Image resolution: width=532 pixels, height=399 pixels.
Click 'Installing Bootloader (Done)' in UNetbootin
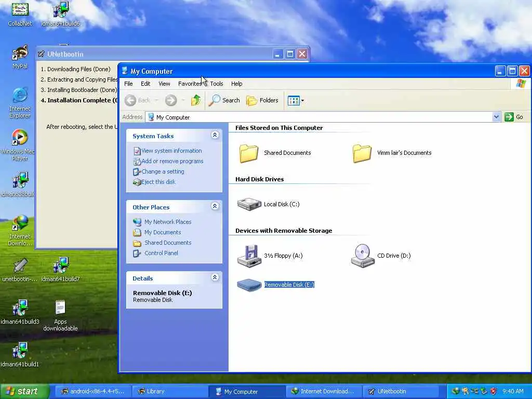coord(82,90)
